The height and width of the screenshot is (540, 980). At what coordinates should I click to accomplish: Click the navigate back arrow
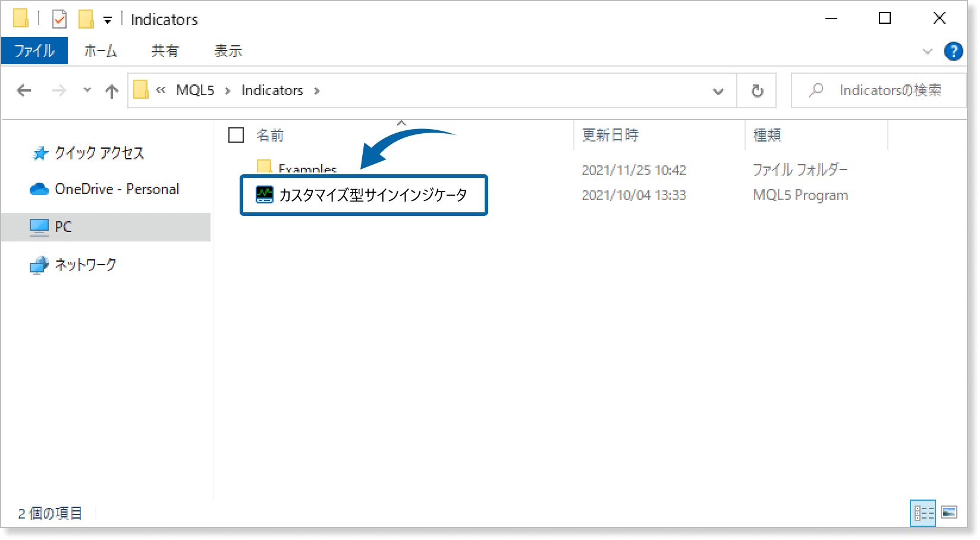click(x=23, y=90)
